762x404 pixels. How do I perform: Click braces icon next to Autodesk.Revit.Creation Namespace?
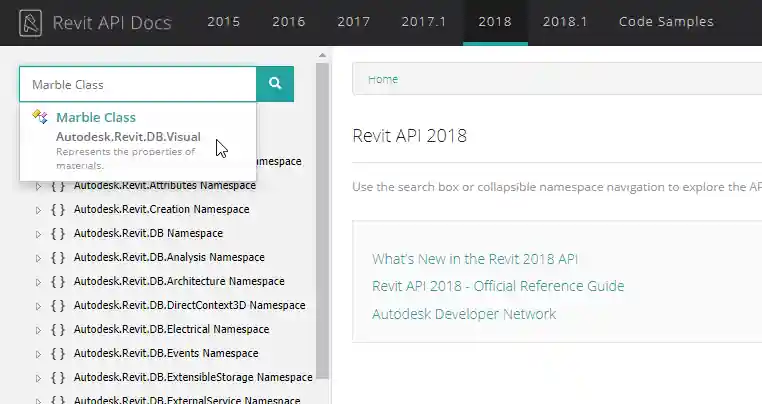58,210
